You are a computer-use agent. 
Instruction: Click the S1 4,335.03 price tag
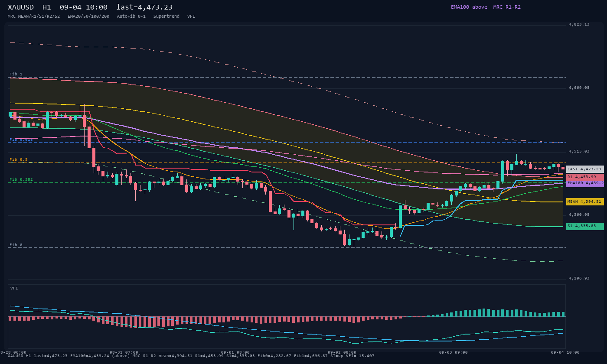coord(585,226)
